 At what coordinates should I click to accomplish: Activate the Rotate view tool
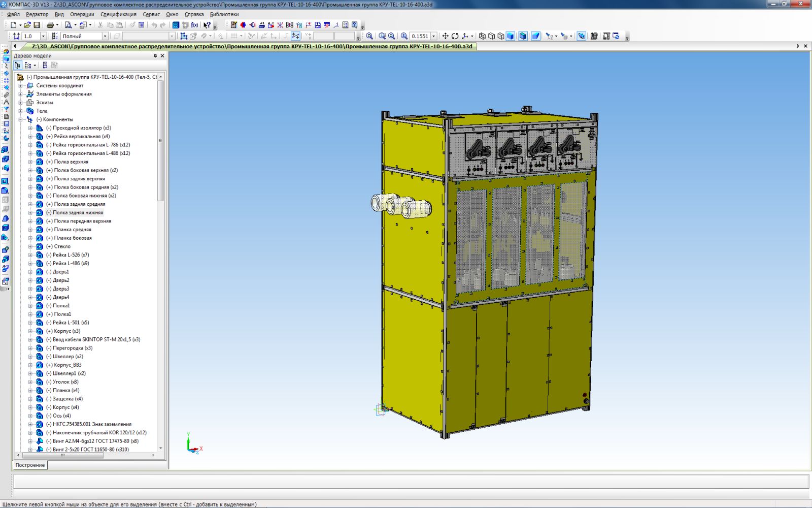(455, 36)
